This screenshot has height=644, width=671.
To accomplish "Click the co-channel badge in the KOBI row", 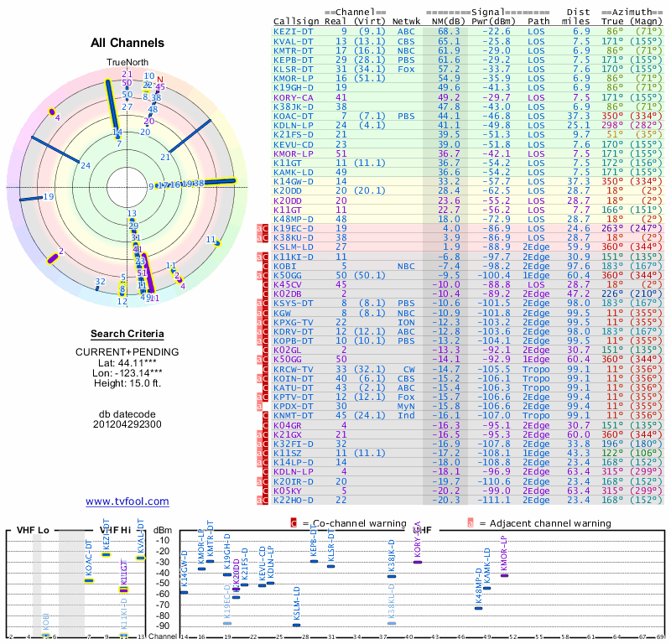I will click(265, 266).
